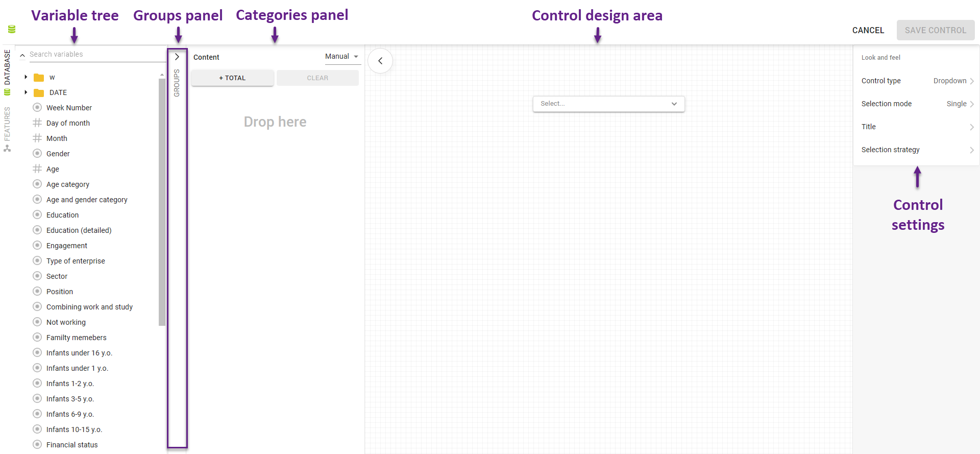The image size is (980, 454).
Task: Click the yellow DATE folder icon
Action: (39, 92)
